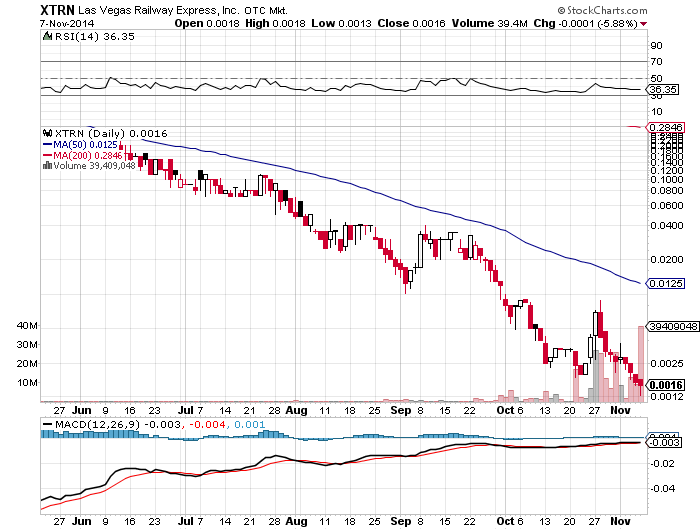Click the XTRN (Daily) 0.0016 legend

111,134
